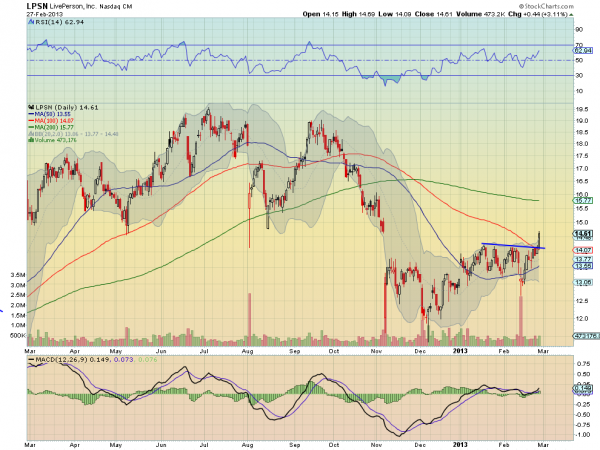Click the 14.07 red MA(100) price tag
Image resolution: width=600 pixels, height=450 pixels.
[583, 250]
